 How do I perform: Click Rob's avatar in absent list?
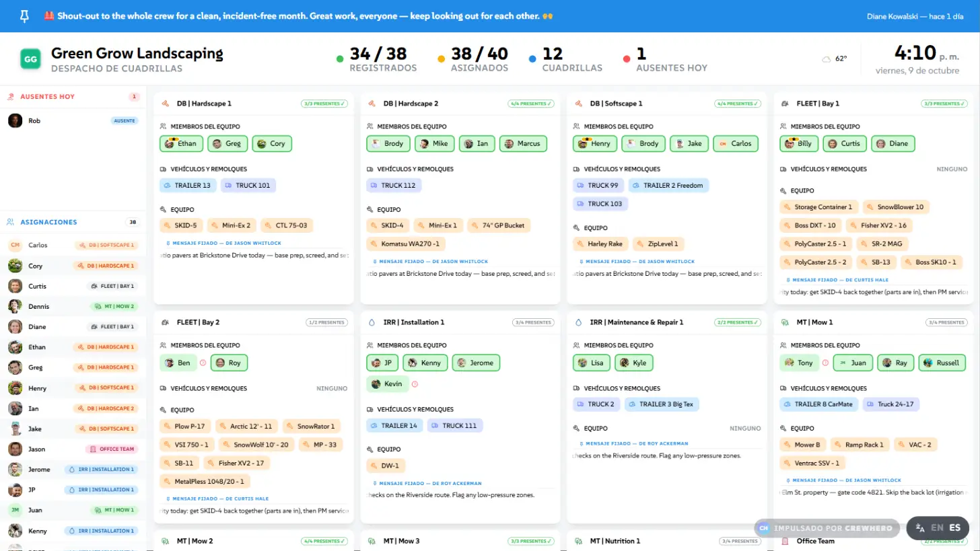pos(15,121)
